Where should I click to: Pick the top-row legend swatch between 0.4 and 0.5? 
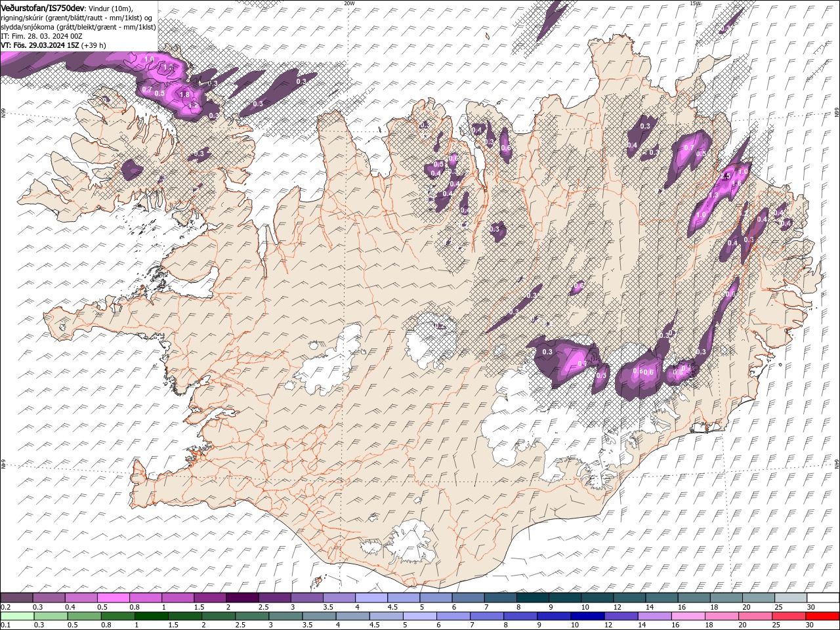click(81, 598)
